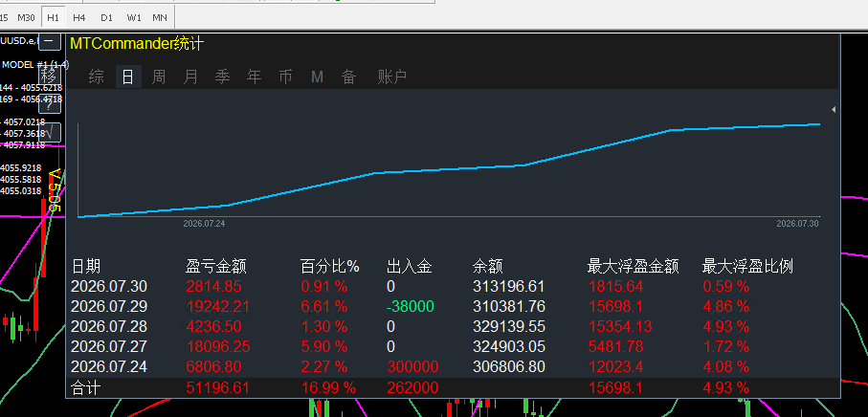
Task: Click total profit 51196.61
Action: tap(218, 387)
